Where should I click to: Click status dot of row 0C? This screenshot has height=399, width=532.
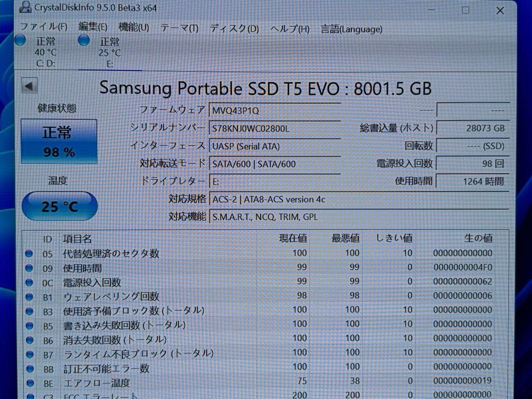point(29,282)
